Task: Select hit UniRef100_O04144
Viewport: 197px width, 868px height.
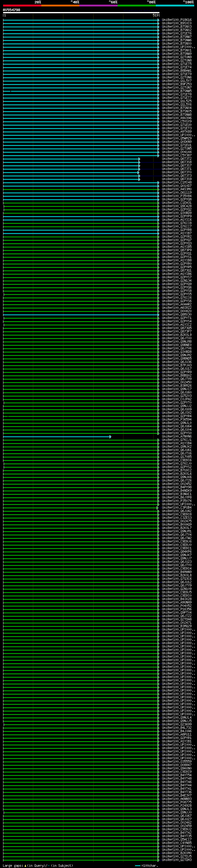Action: tap(177, 152)
